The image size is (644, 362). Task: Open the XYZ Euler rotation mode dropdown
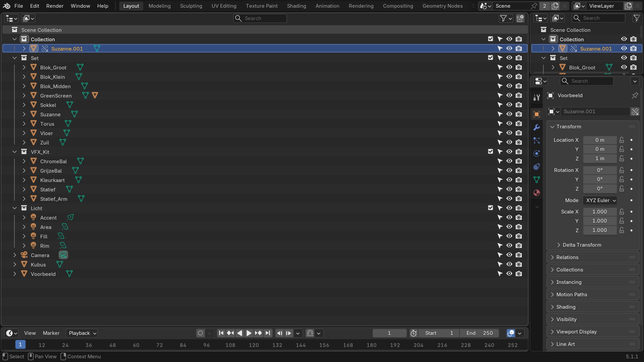click(600, 200)
